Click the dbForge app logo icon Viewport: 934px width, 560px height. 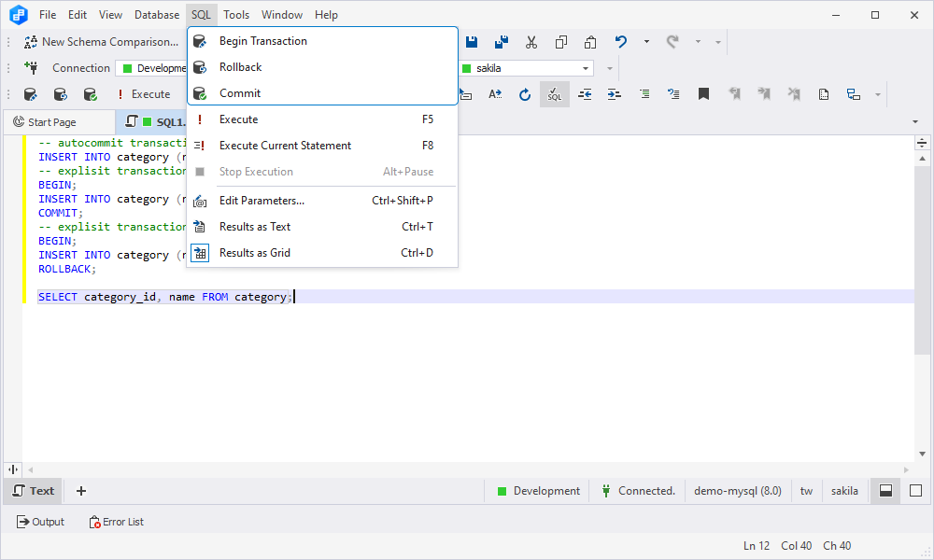(x=19, y=15)
